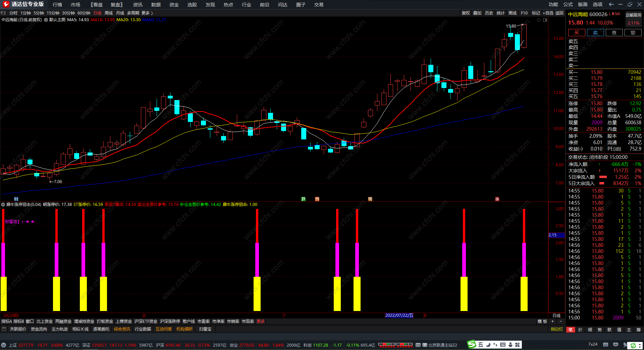Click the red 涨 marker on the chart

pos(497,199)
